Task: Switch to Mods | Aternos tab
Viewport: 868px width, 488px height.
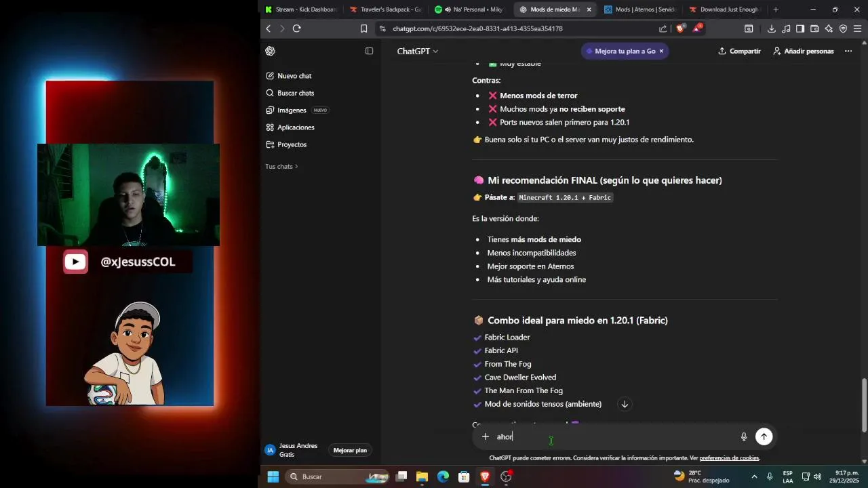Action: pos(640,9)
